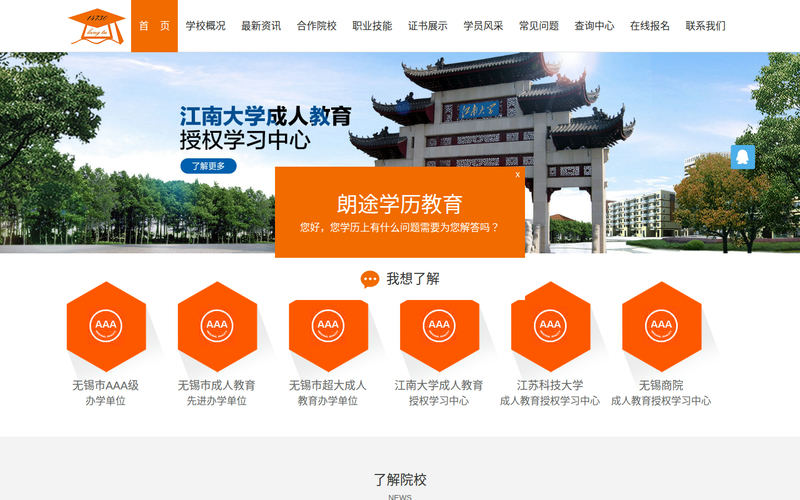Open the 查询中心 menu item
The image size is (800, 500).
click(594, 26)
